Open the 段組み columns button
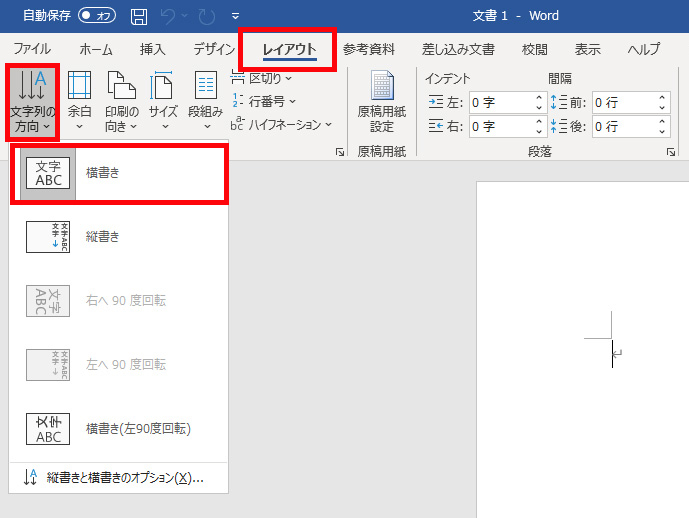This screenshot has width=689, height=518. 206,101
